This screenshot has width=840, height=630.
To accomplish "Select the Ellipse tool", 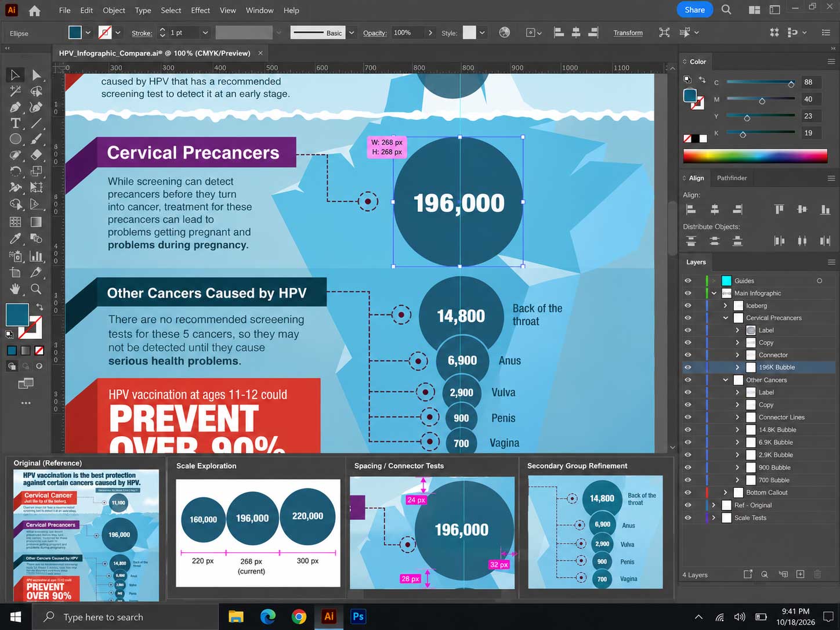I will (x=15, y=139).
